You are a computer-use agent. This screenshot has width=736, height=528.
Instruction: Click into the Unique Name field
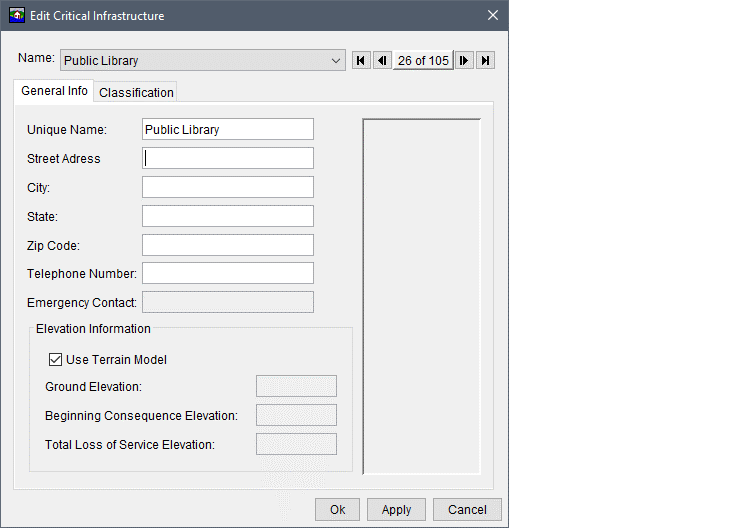228,129
